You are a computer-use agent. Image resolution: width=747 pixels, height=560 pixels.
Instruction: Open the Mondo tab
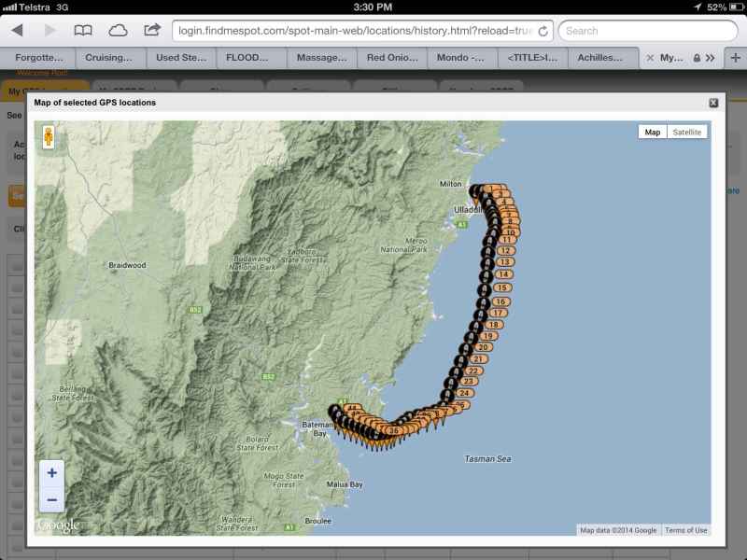tap(462, 57)
